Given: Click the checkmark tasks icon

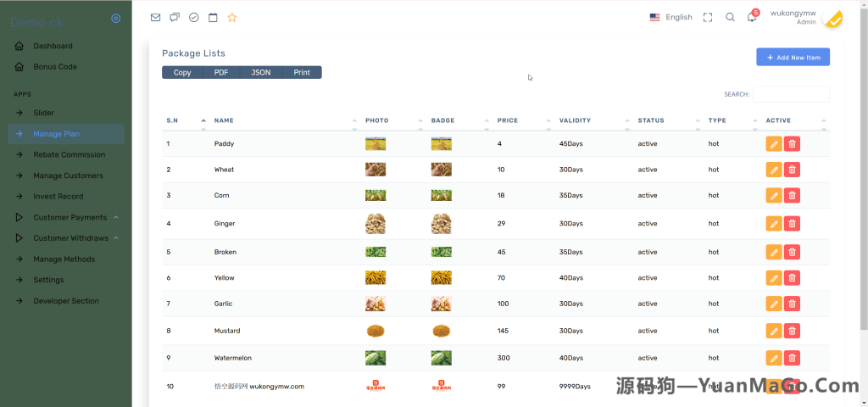Looking at the screenshot, I should [x=194, y=17].
